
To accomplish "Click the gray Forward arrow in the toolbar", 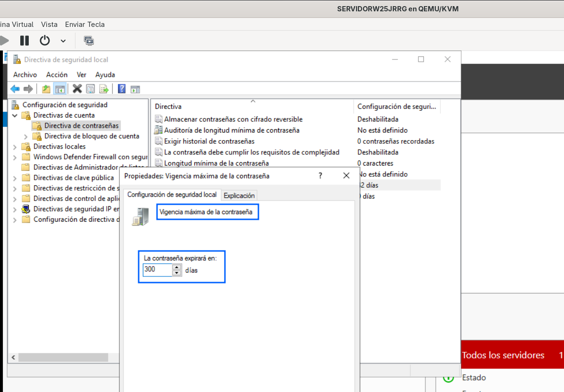I will [x=28, y=89].
